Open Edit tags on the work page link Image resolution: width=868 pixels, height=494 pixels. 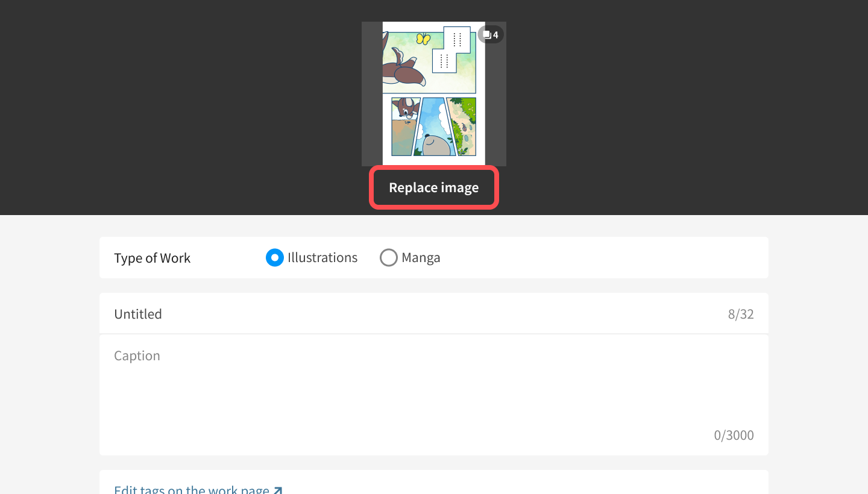(x=198, y=490)
